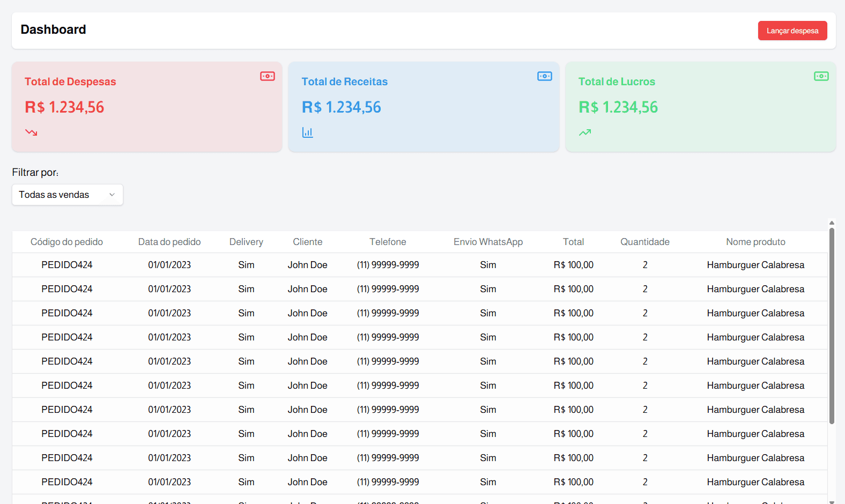Image resolution: width=845 pixels, height=504 pixels.
Task: Click the Total de Receitas card title
Action: [x=344, y=81]
